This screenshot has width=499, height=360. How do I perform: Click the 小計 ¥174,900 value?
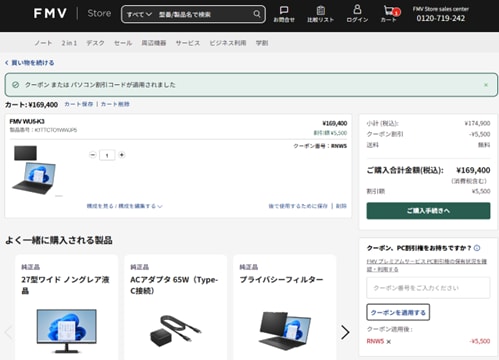click(x=477, y=123)
